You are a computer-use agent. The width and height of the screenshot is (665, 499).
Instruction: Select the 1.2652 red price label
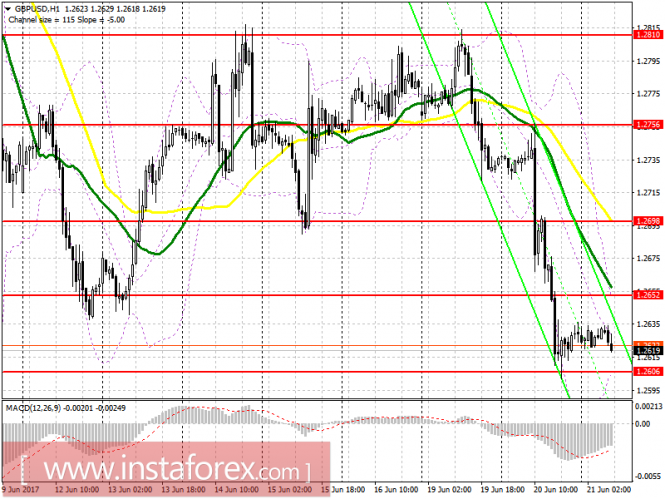tap(647, 295)
